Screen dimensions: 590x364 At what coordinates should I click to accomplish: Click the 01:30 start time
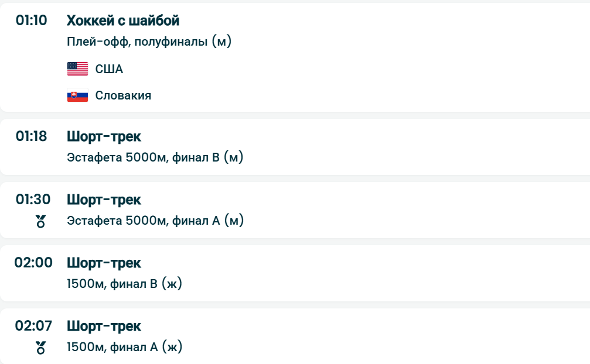point(33,200)
